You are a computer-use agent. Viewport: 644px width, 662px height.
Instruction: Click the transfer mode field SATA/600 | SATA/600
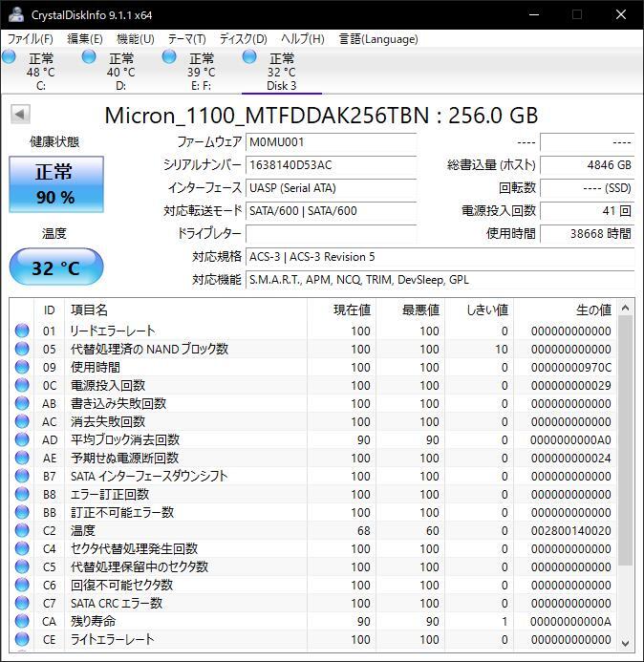coord(332,211)
